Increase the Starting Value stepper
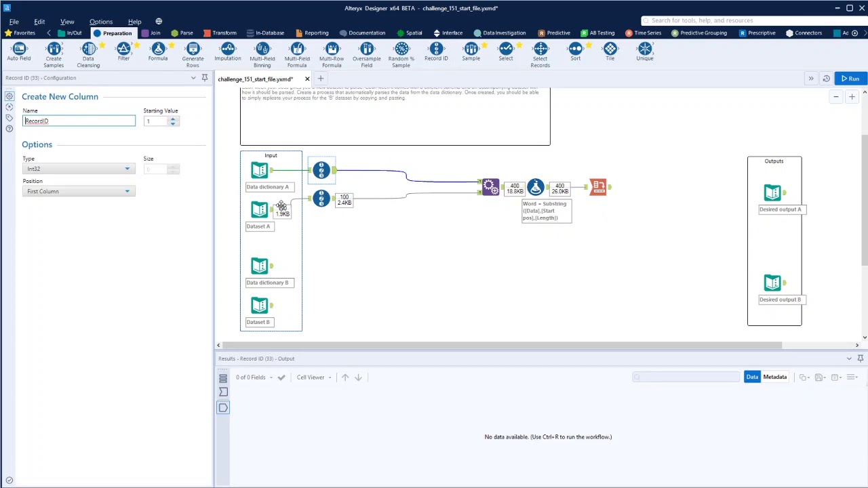The image size is (868, 488). click(173, 119)
